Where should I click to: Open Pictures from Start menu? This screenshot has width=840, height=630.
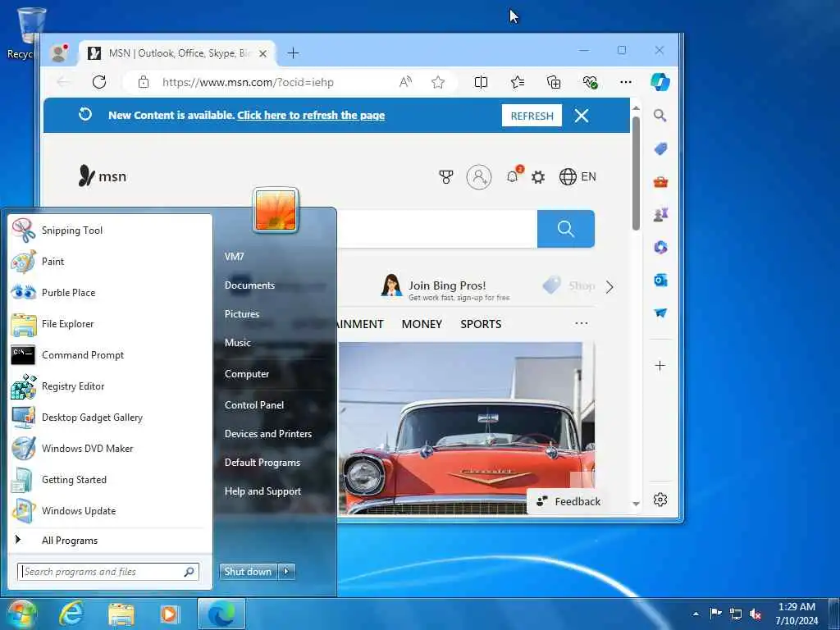tap(242, 314)
